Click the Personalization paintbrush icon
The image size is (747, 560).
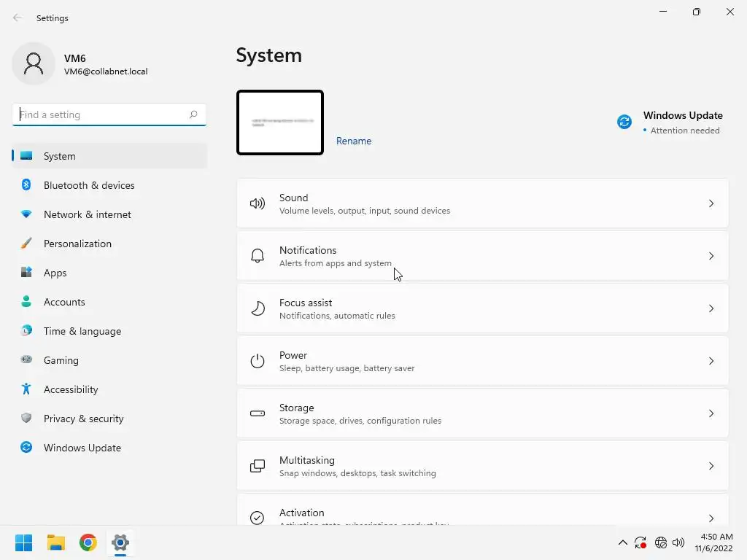point(26,244)
